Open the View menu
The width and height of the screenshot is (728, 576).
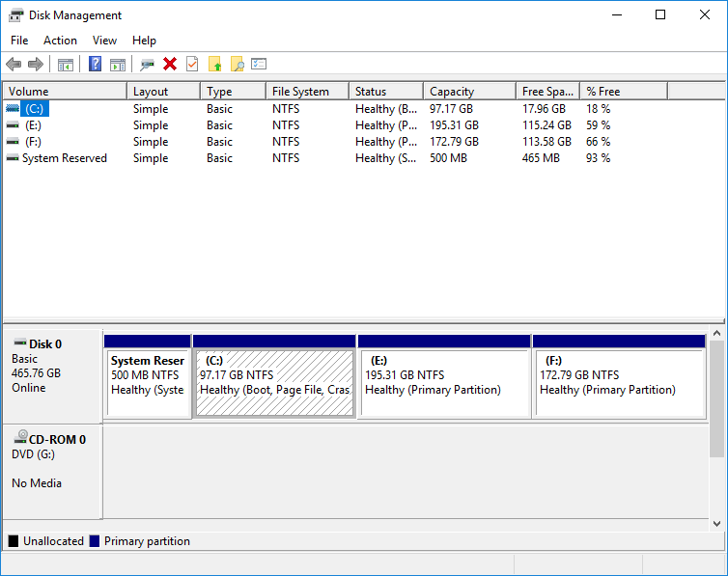click(x=104, y=41)
